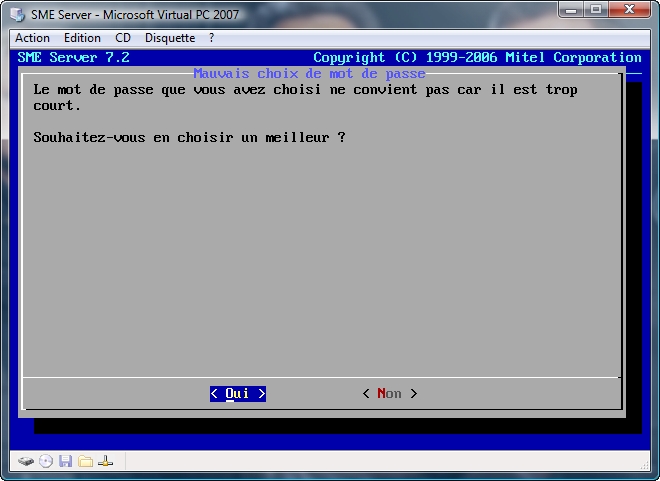Image resolution: width=660 pixels, height=481 pixels.
Task: Click the hard disk status icon
Action: pyautogui.click(x=26, y=461)
